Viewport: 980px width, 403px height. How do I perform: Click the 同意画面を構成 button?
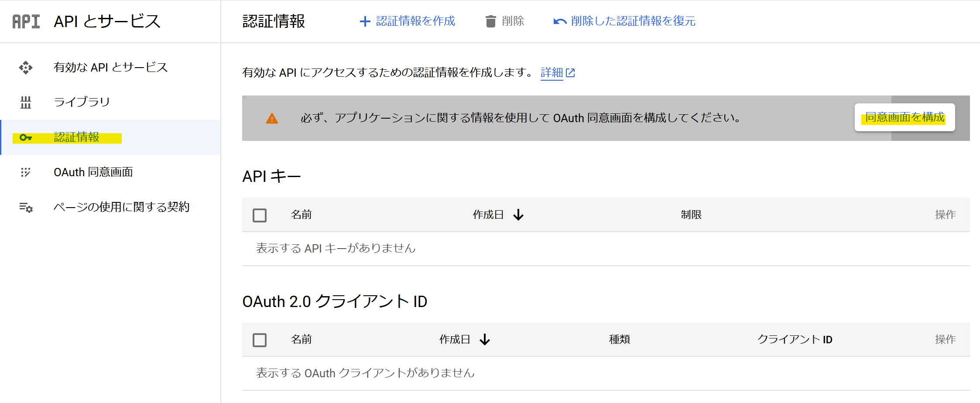pyautogui.click(x=905, y=117)
